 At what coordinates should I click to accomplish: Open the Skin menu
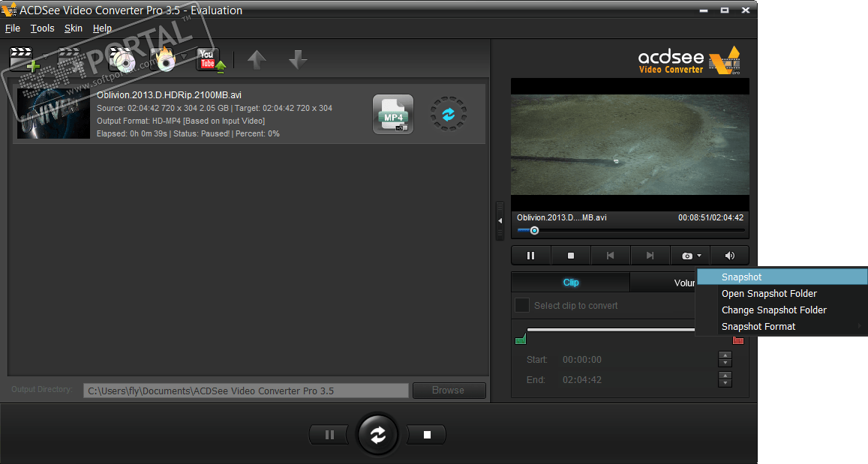(x=73, y=28)
